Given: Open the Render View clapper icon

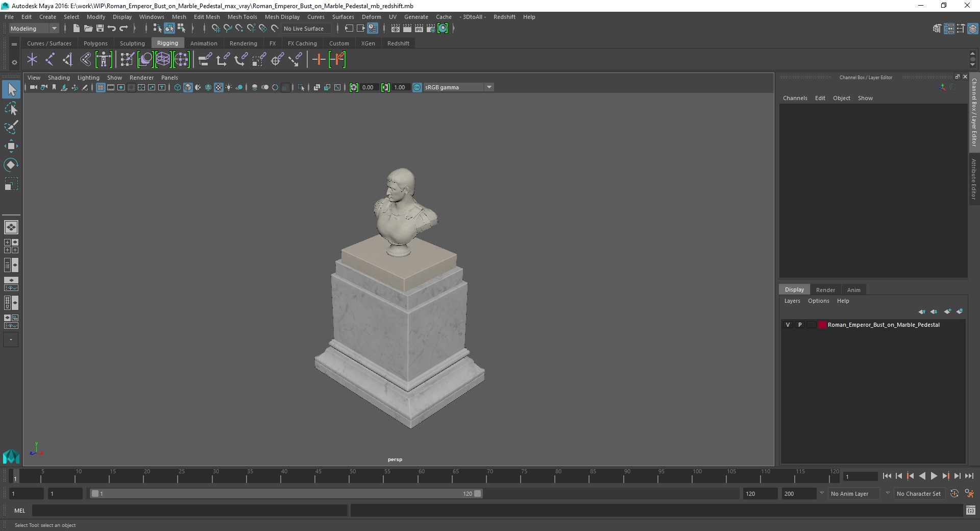Looking at the screenshot, I should point(396,29).
